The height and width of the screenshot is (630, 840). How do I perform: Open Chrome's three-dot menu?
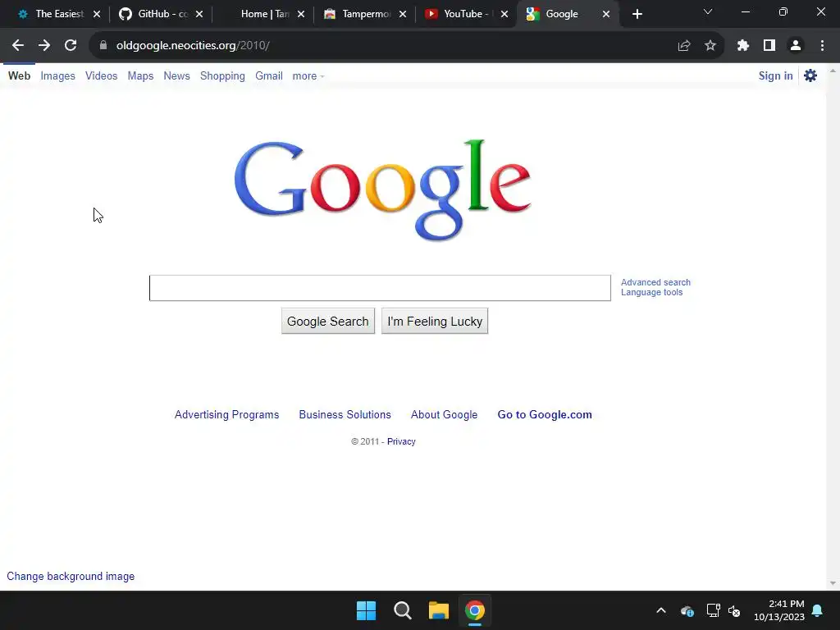(822, 46)
